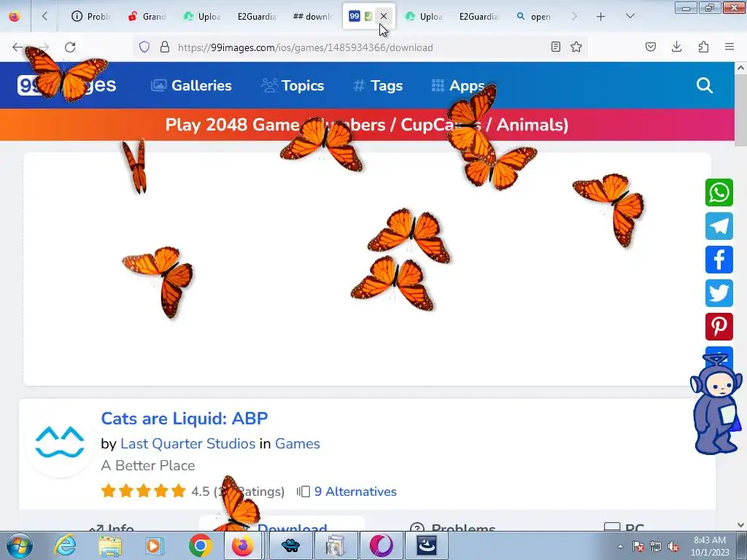Open the muted volume tray icon

pyautogui.click(x=673, y=547)
